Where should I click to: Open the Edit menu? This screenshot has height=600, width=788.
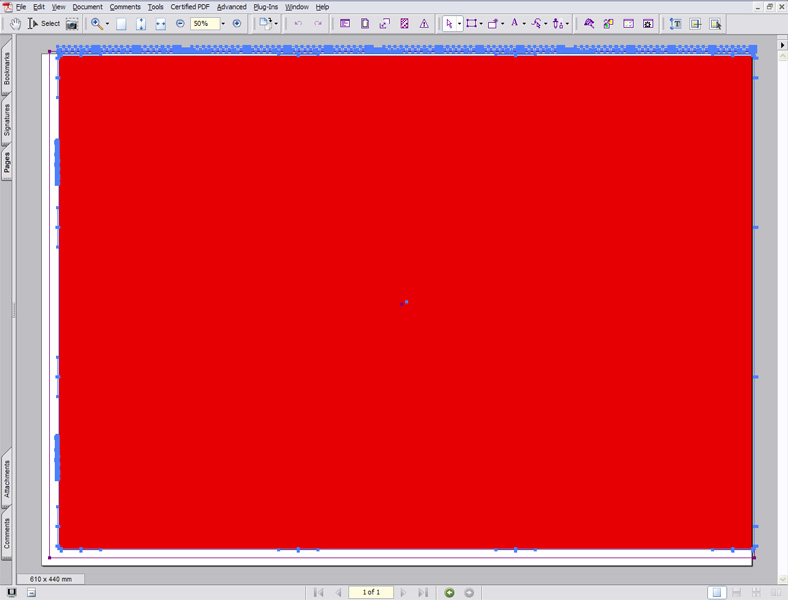[x=39, y=7]
